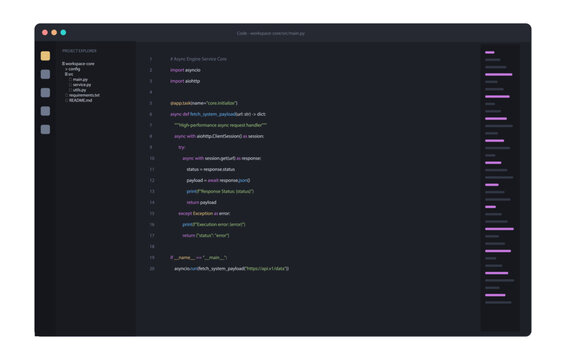Viewport: 566px width, 360px height.
Task: Click the @app.task decorator line
Action: 204,103
